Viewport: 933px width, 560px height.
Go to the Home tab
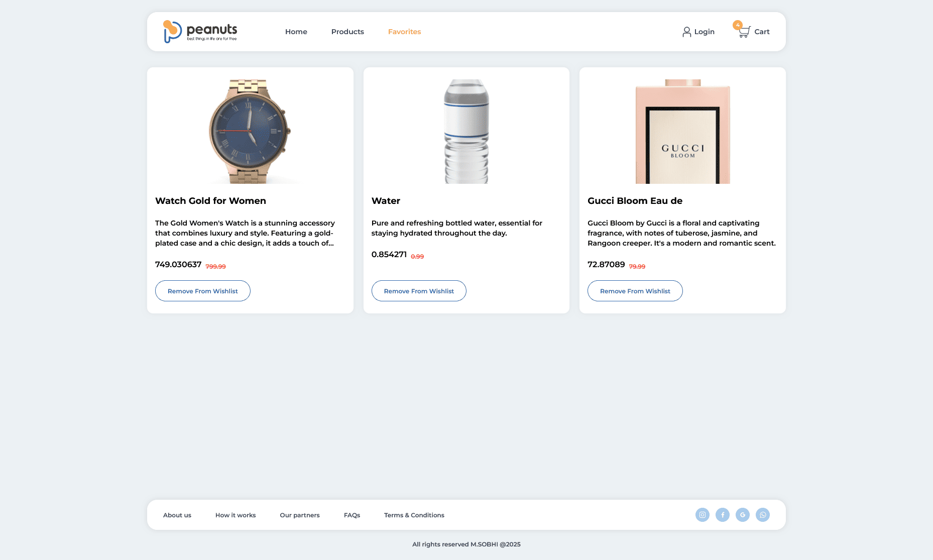click(296, 32)
